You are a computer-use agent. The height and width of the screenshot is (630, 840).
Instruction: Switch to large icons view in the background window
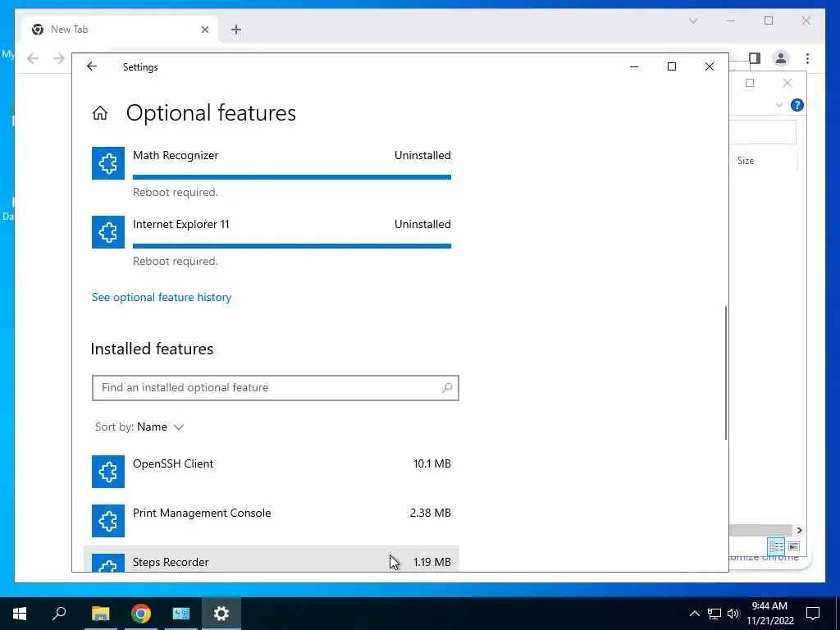click(794, 546)
